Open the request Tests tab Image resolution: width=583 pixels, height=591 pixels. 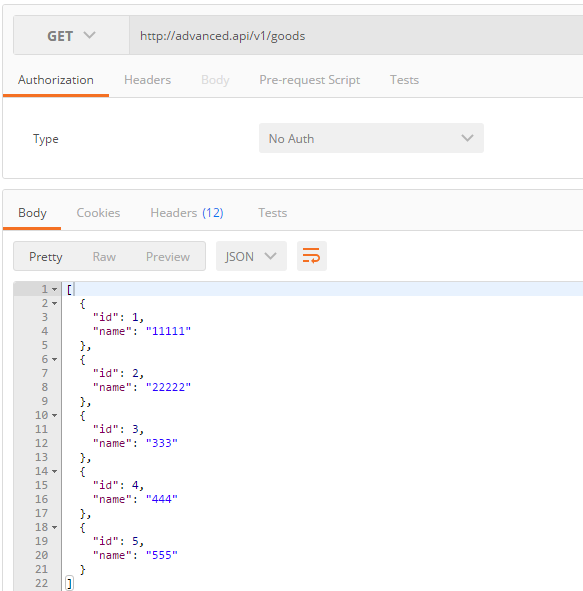click(404, 80)
